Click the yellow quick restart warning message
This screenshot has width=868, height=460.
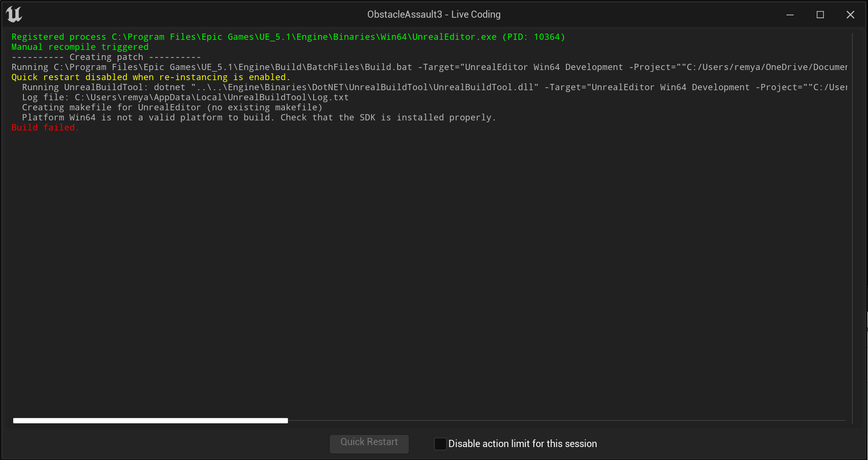[151, 77]
